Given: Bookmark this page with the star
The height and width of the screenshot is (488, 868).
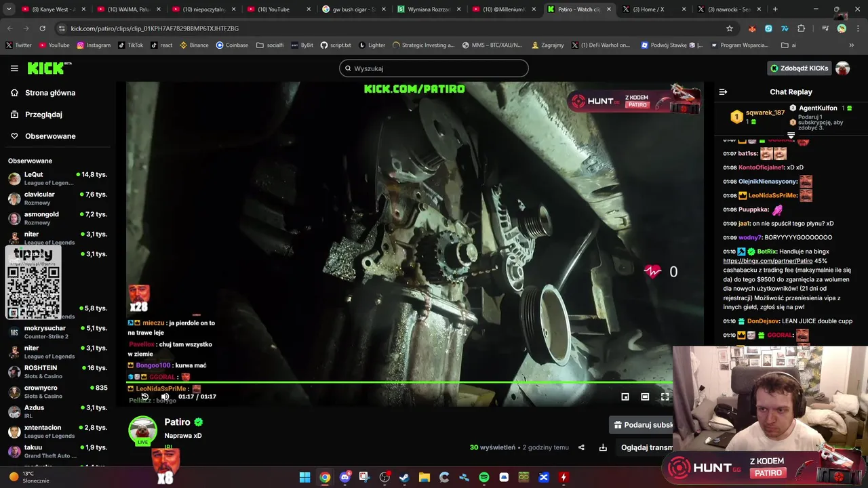Looking at the screenshot, I should coord(730,28).
